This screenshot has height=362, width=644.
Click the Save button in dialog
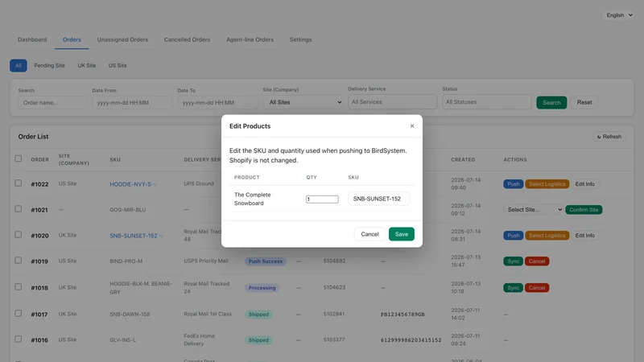click(x=401, y=234)
